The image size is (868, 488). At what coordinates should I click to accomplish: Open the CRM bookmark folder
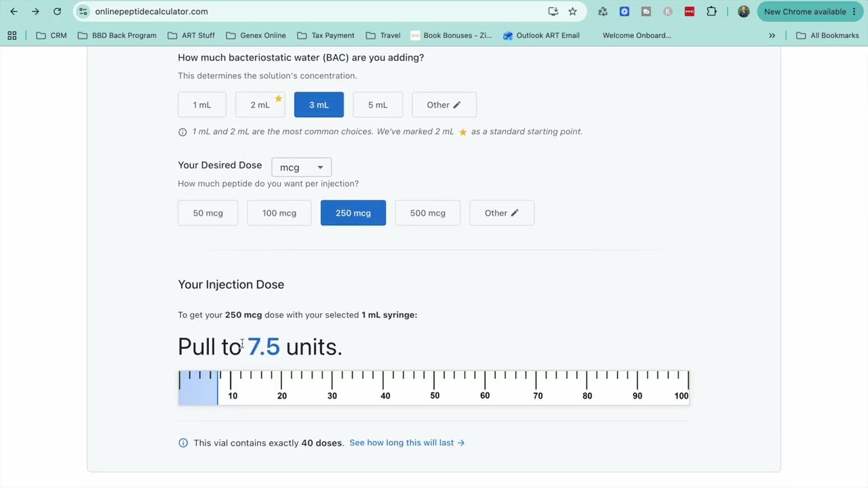52,35
